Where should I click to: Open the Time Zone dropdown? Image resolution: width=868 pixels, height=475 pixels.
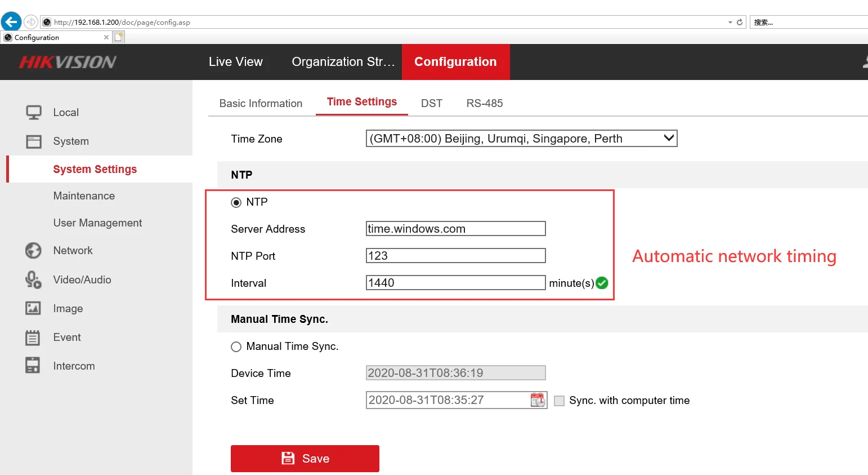(521, 139)
